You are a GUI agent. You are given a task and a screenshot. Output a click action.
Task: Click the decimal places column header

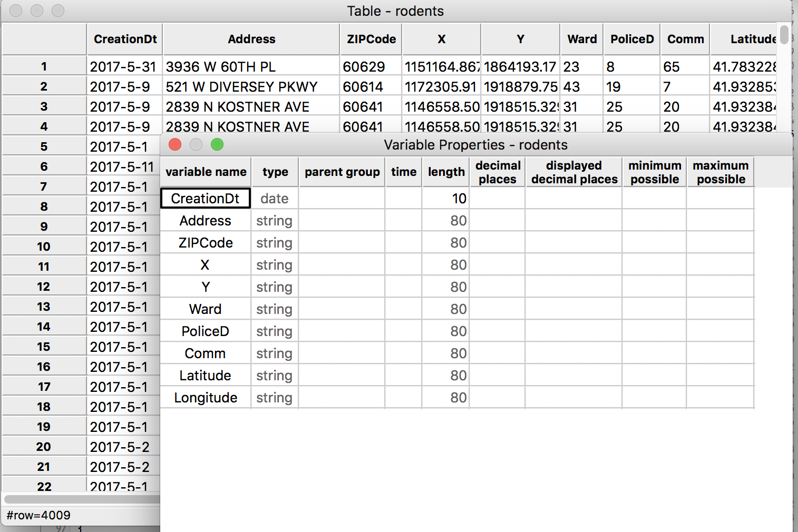point(497,172)
